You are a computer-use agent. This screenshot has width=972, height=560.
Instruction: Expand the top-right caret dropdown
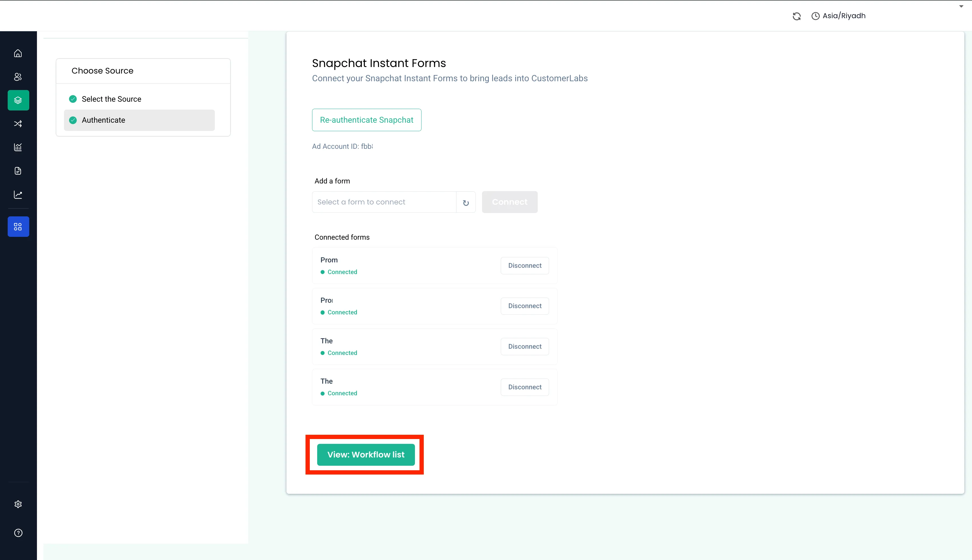(x=961, y=6)
